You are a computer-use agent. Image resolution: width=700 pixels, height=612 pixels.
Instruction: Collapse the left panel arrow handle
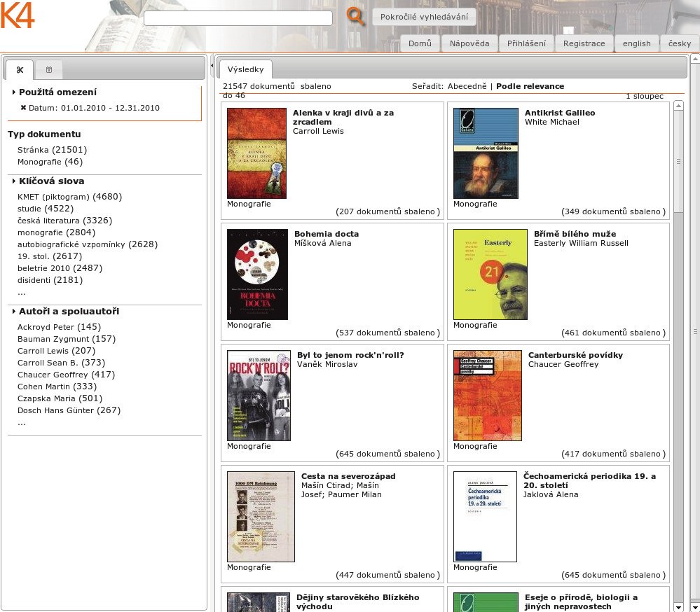(x=212, y=66)
